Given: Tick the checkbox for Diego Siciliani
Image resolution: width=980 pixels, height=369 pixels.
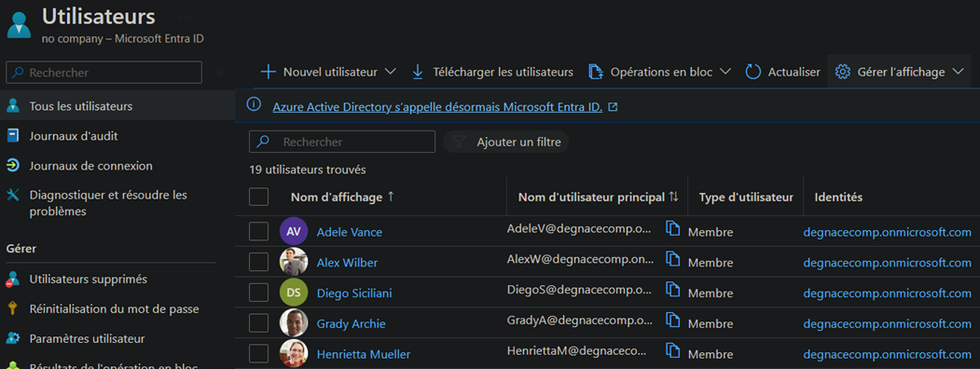Looking at the screenshot, I should coord(258,293).
